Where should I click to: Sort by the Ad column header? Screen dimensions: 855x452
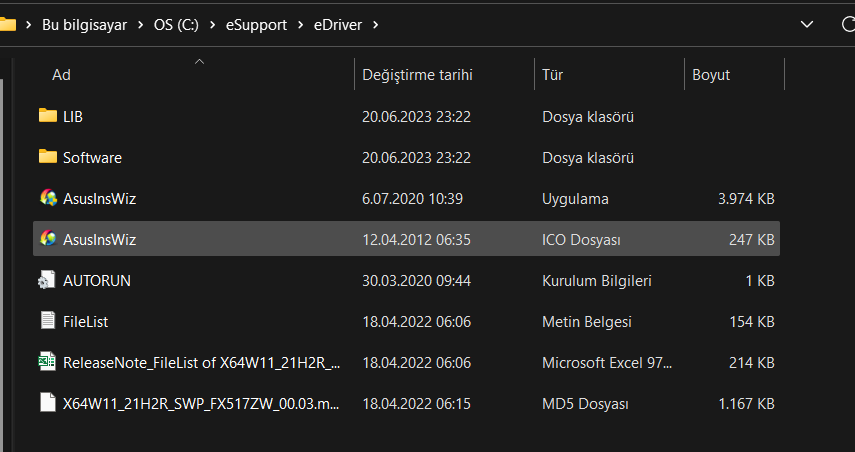pyautogui.click(x=61, y=75)
